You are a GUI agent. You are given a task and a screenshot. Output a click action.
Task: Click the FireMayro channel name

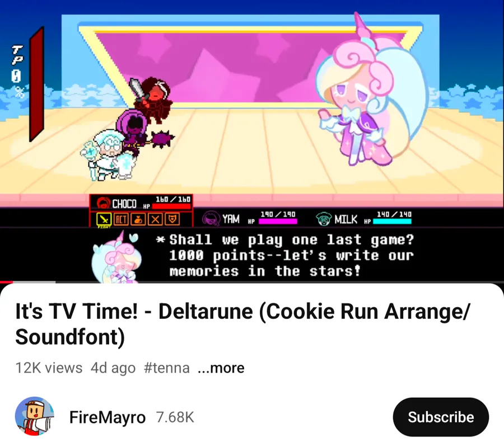pos(108,417)
